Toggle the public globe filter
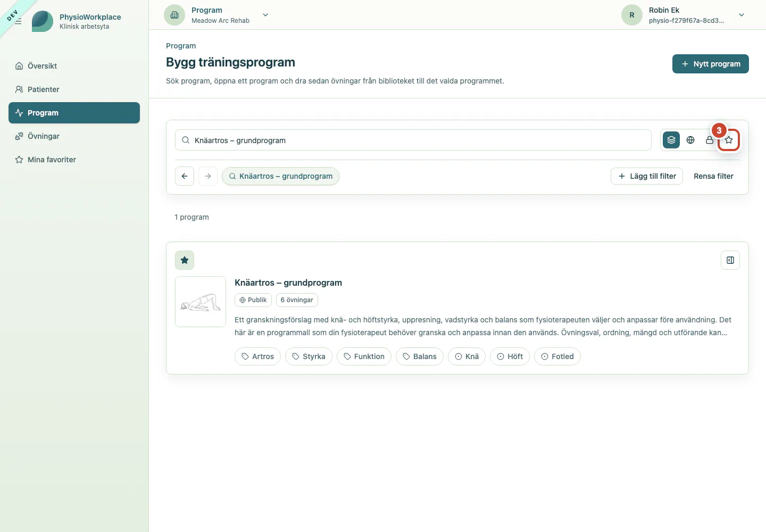Viewport: 766px width, 532px height. coord(690,140)
